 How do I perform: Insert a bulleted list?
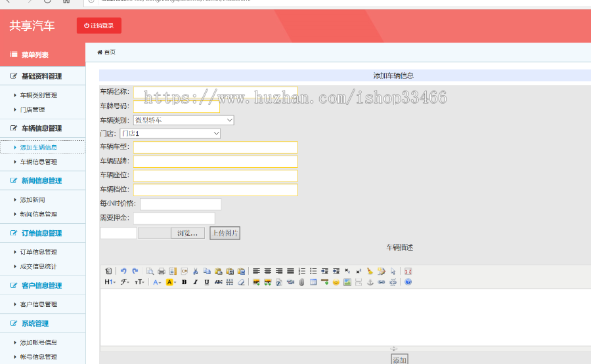(313, 271)
